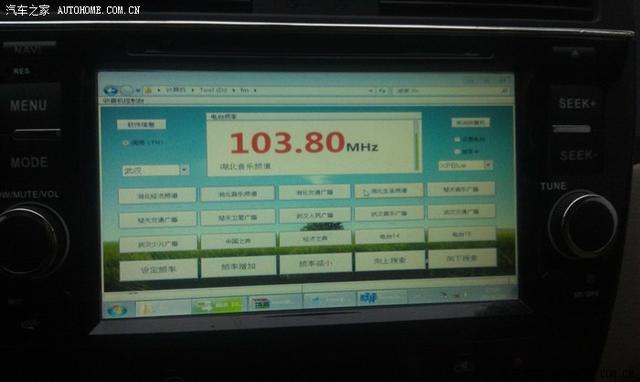Click the frequency display scrollbar
Screen dimensions: 640x382
pyautogui.click(x=417, y=145)
